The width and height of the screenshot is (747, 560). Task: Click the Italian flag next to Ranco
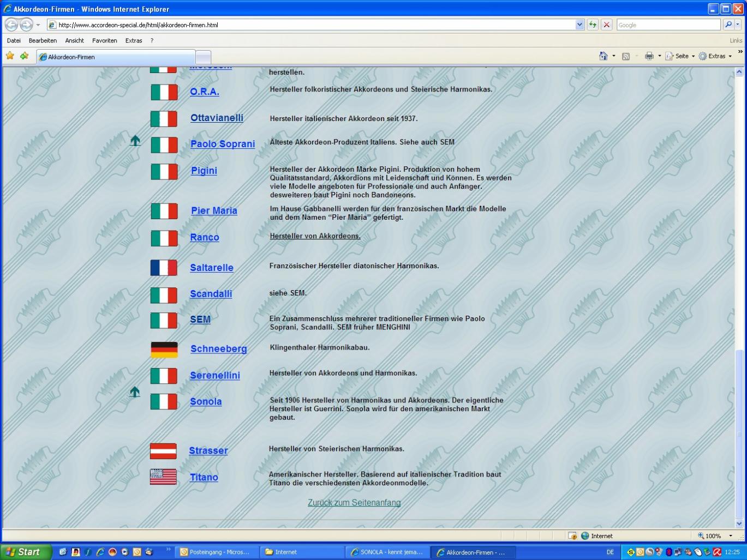[164, 238]
